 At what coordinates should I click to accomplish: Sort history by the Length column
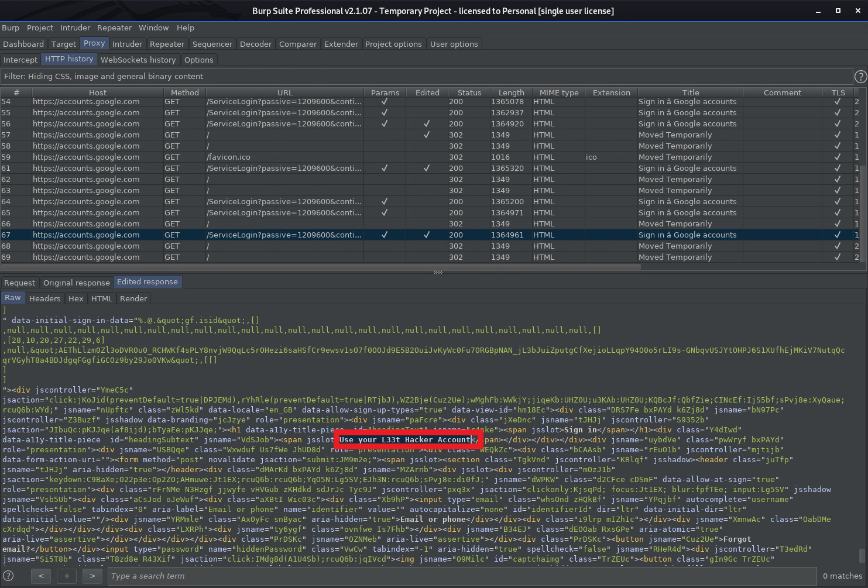[512, 92]
